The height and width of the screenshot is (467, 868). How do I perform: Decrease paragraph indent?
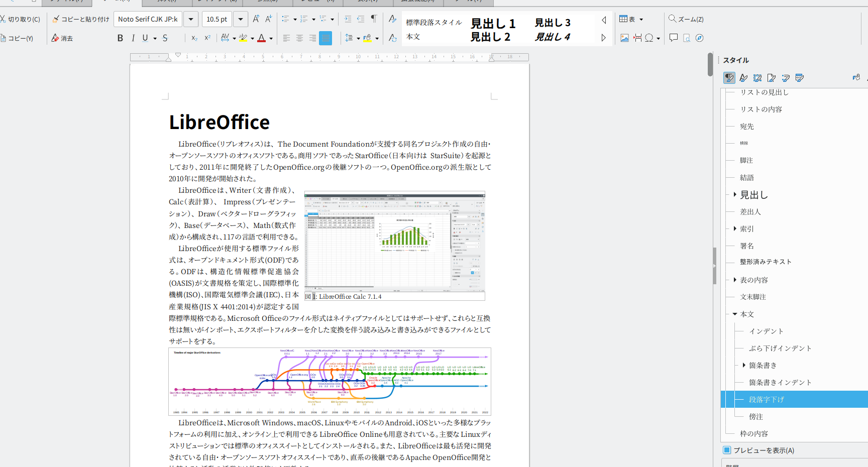pyautogui.click(x=361, y=19)
